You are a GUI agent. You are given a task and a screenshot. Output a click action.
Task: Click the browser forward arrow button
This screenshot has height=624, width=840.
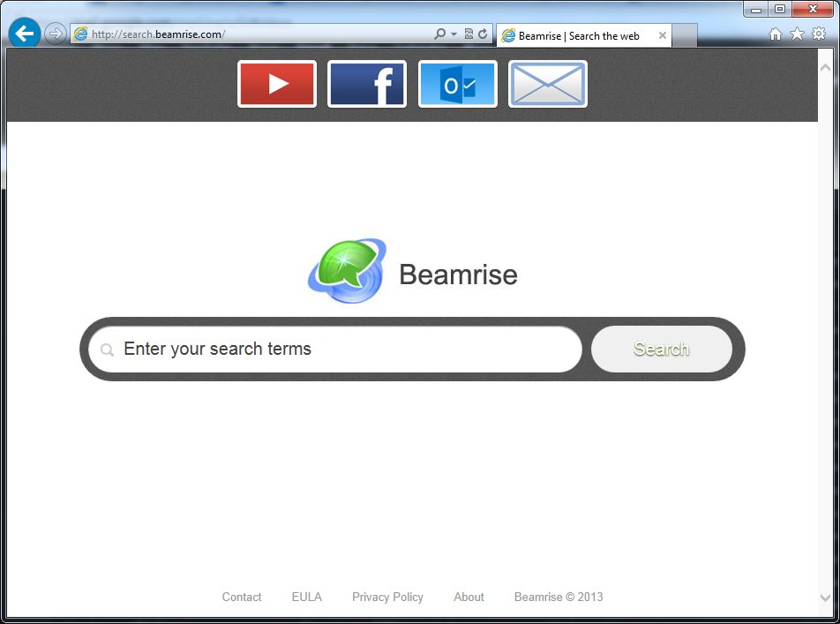55,34
